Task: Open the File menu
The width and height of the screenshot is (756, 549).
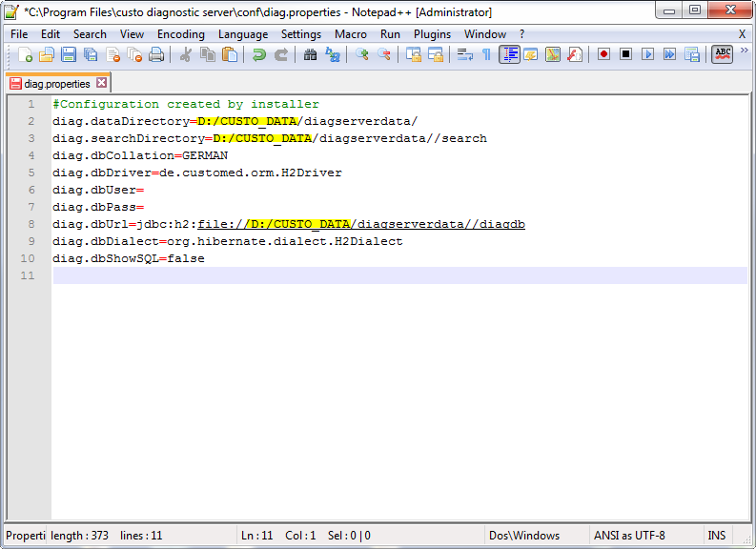Action: [19, 34]
